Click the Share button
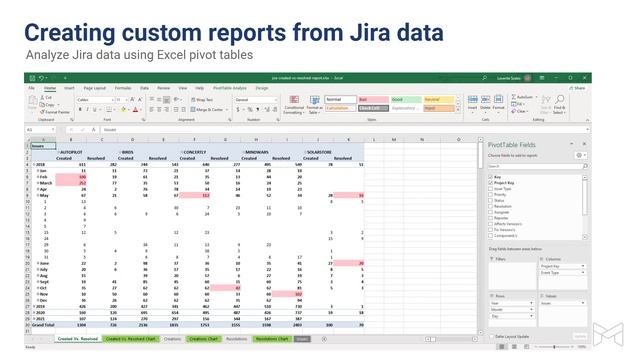This screenshot has width=640, height=360. coord(577,88)
